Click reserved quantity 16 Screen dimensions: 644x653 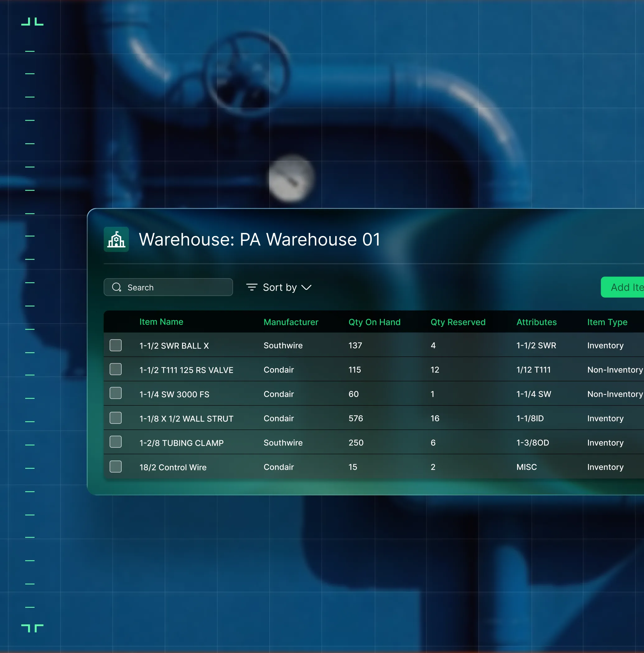pos(435,419)
